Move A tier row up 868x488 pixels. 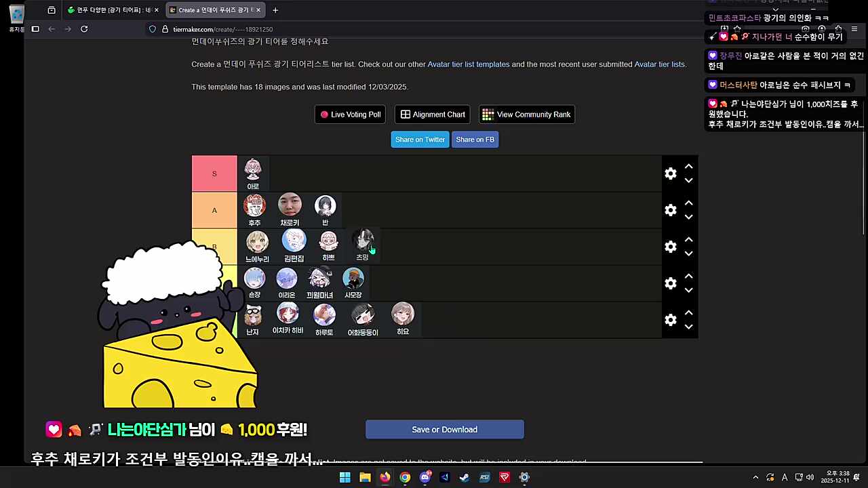[x=688, y=203]
